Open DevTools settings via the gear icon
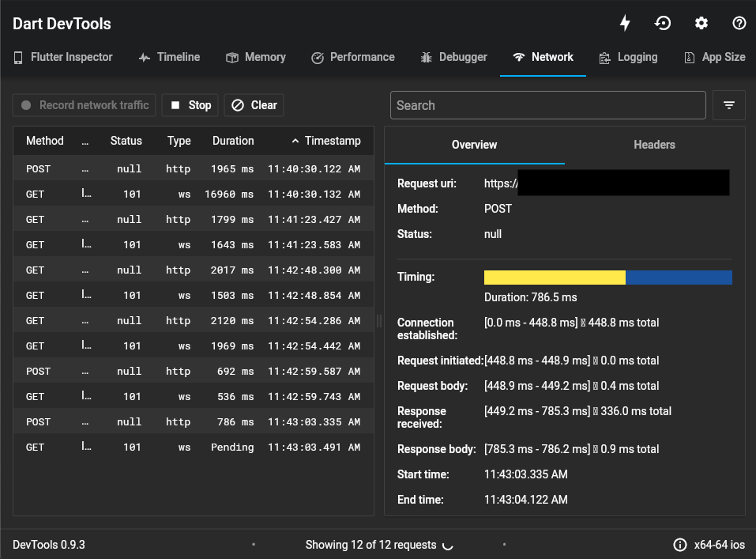This screenshot has width=756, height=559. point(701,23)
